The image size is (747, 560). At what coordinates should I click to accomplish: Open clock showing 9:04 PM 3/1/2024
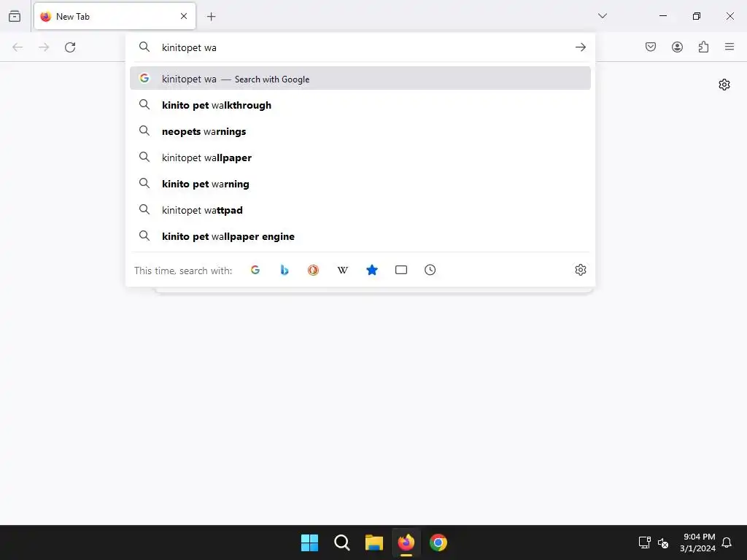point(697,542)
